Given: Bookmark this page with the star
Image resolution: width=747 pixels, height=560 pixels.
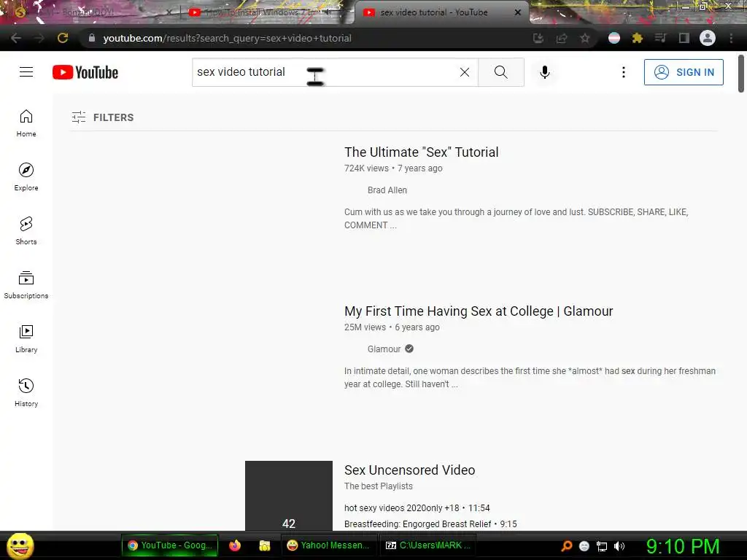Looking at the screenshot, I should (585, 38).
